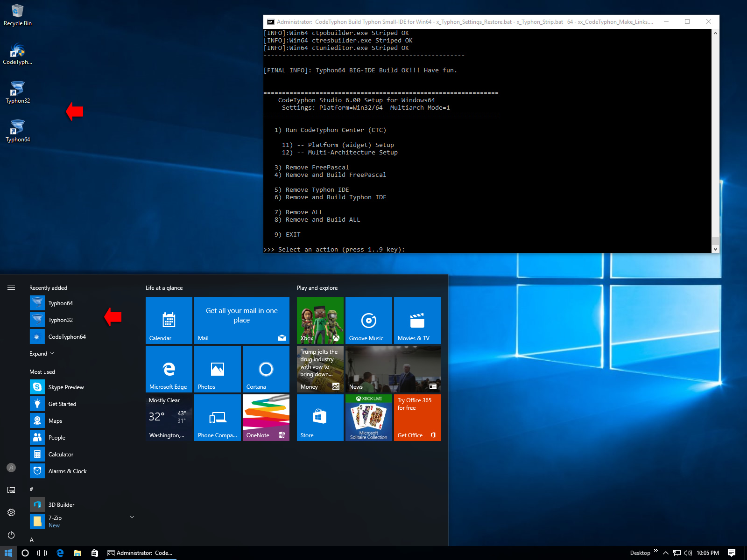
Task: Open the Photos tile
Action: [218, 369]
